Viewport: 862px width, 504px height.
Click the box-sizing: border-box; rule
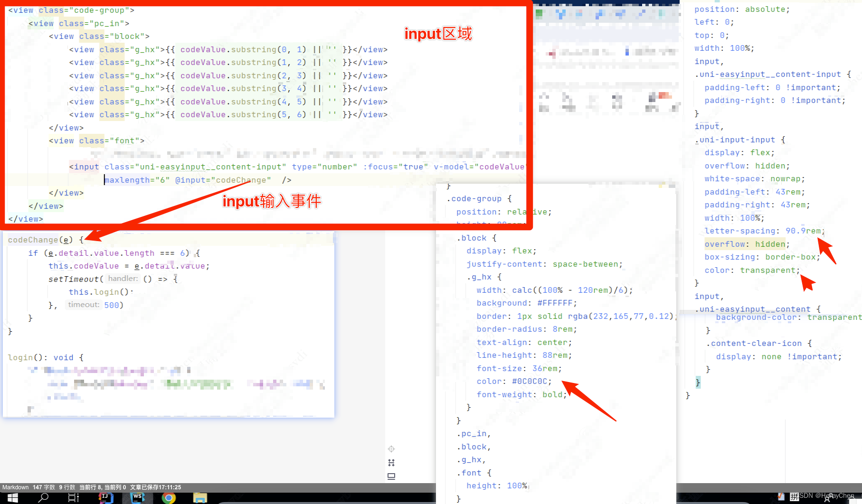point(762,257)
